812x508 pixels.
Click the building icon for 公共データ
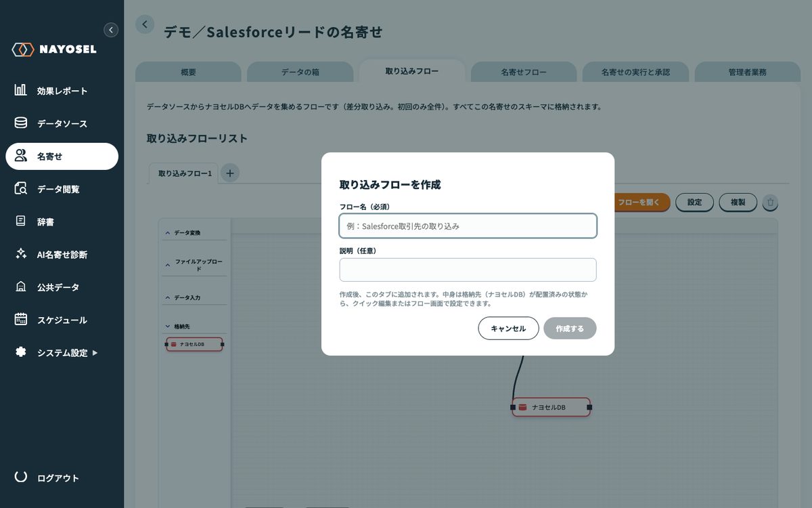[21, 287]
